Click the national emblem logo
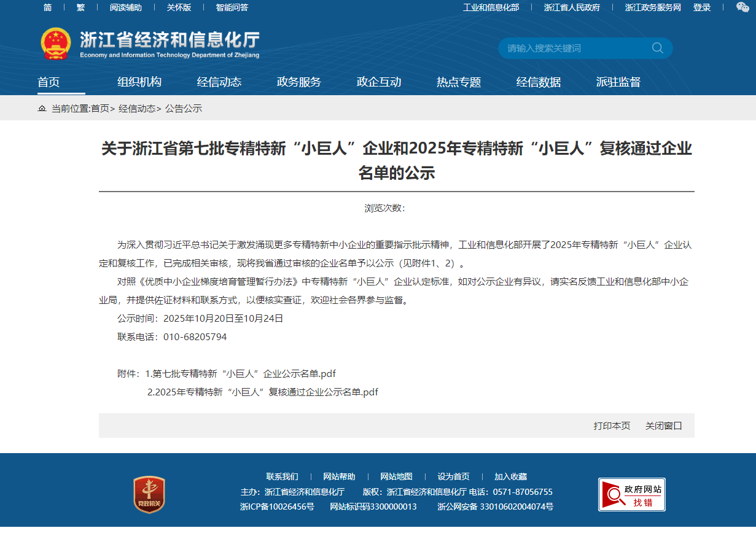The image size is (756, 536). pyautogui.click(x=56, y=44)
